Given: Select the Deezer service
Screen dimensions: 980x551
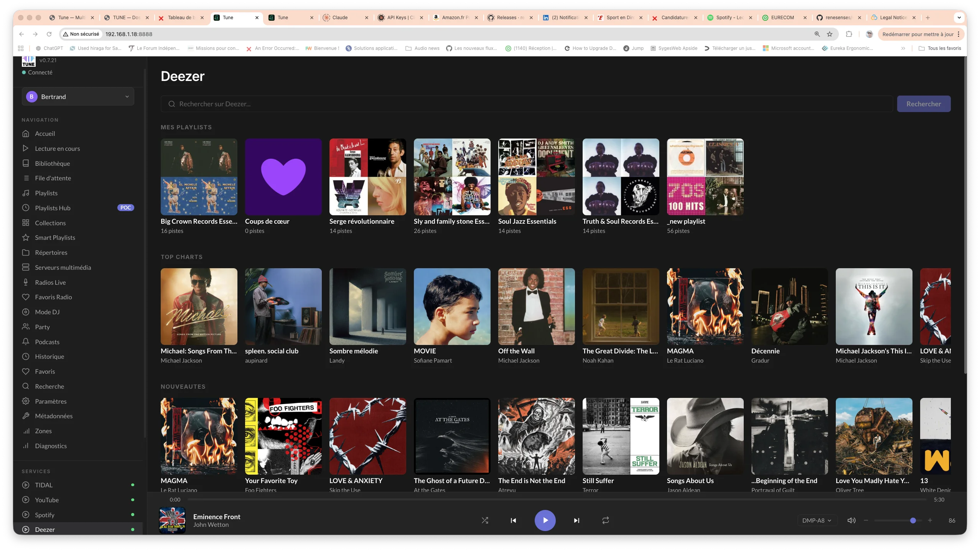Looking at the screenshot, I should click(x=78, y=530).
